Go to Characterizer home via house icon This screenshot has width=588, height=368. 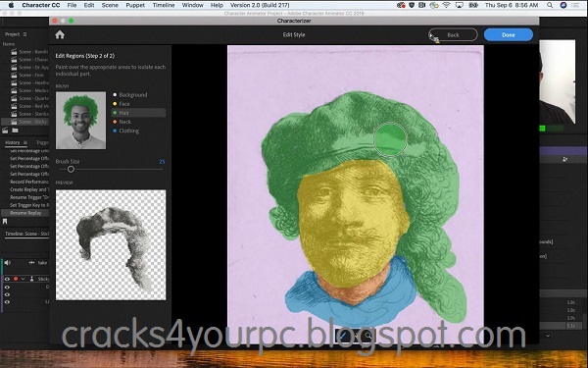point(60,35)
